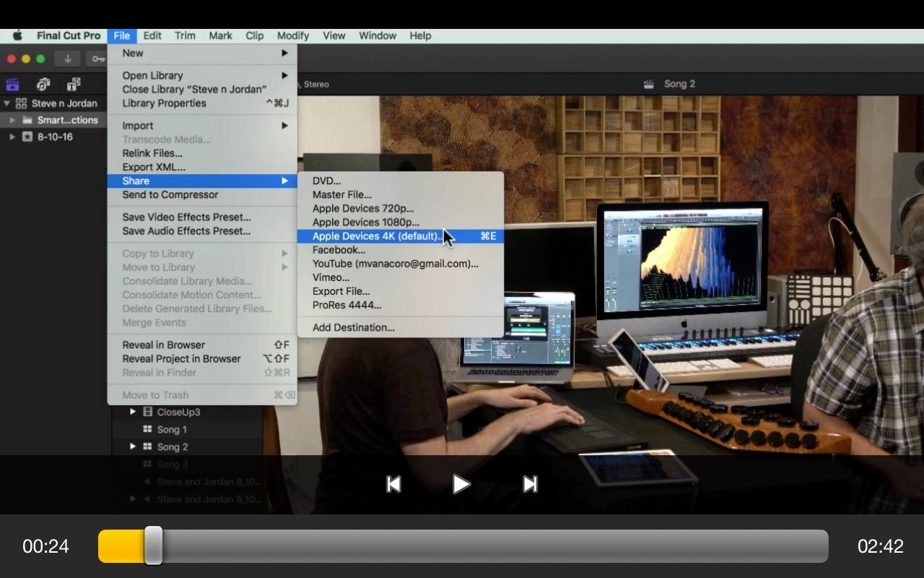Choose Save Video Effects Preset...

click(x=202, y=217)
